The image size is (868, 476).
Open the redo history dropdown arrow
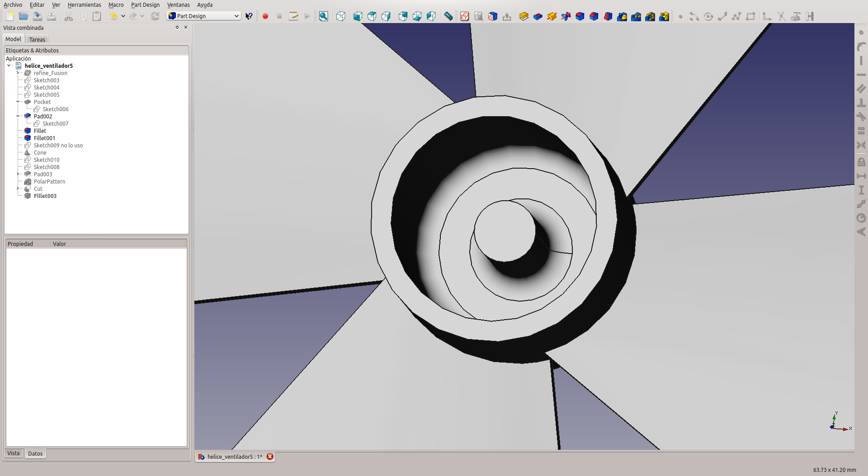click(142, 16)
